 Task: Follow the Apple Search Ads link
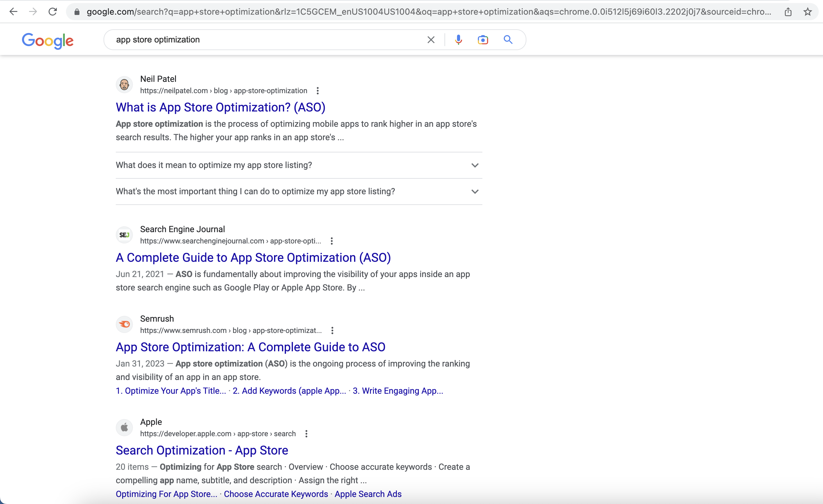coord(368,494)
